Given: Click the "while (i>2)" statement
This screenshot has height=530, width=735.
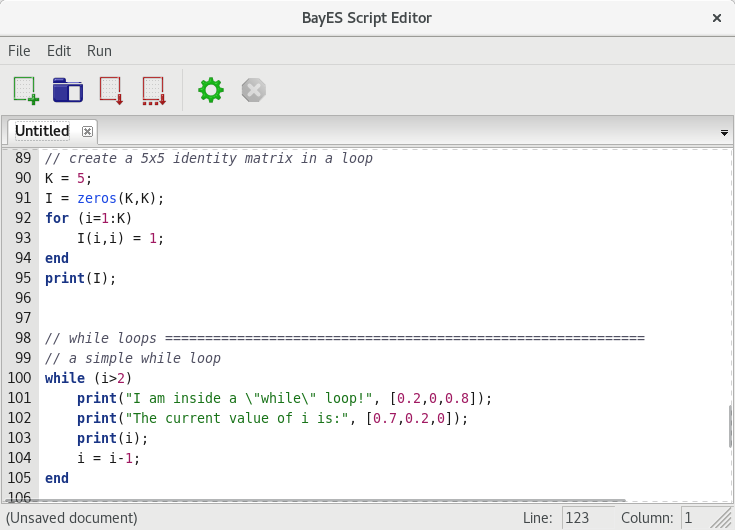Looking at the screenshot, I should click(89, 378).
